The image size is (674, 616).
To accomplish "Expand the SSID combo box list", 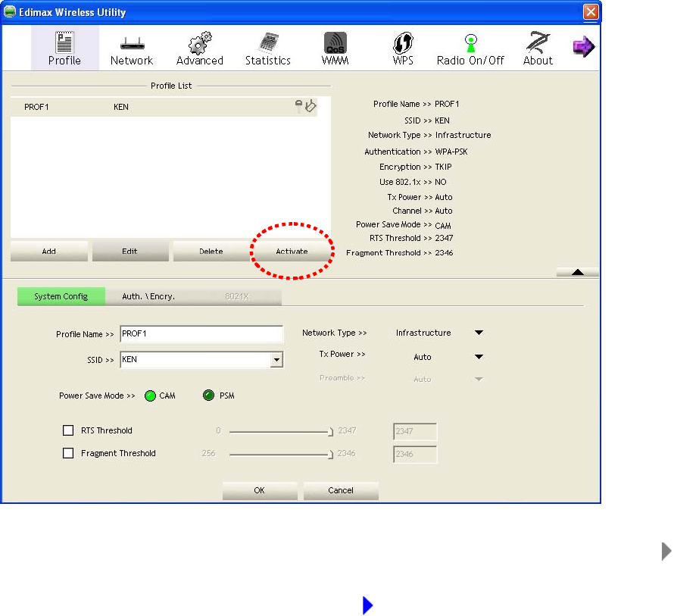I will pos(276,360).
